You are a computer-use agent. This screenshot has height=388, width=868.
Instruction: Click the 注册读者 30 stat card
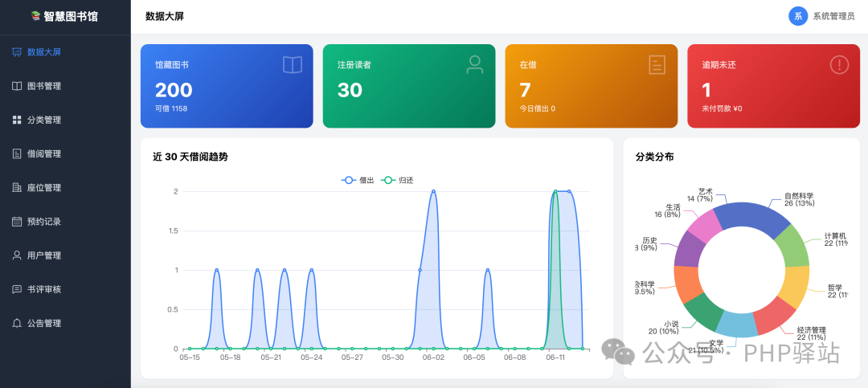pos(409,86)
